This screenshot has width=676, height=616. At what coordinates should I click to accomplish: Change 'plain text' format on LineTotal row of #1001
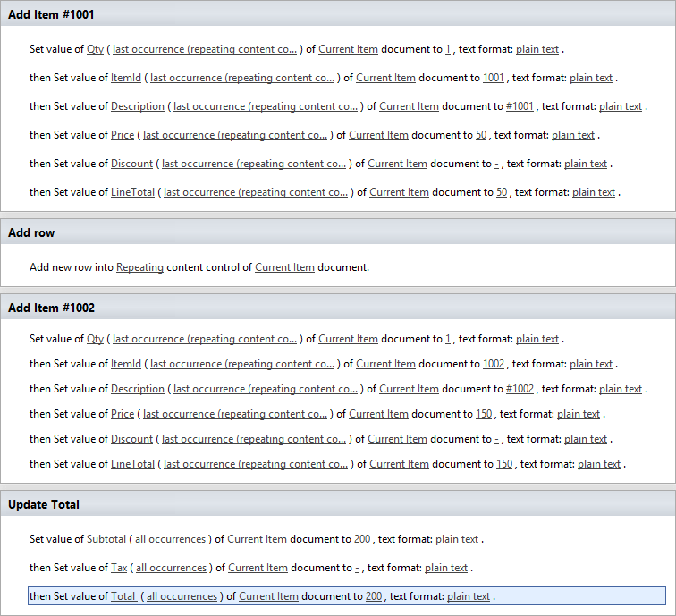(593, 192)
